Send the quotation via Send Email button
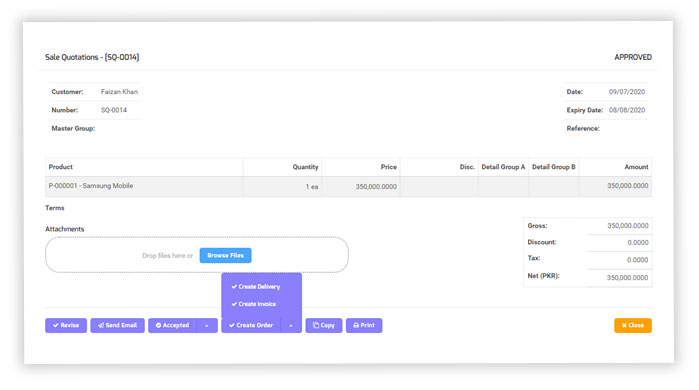699x390 pixels. click(118, 325)
